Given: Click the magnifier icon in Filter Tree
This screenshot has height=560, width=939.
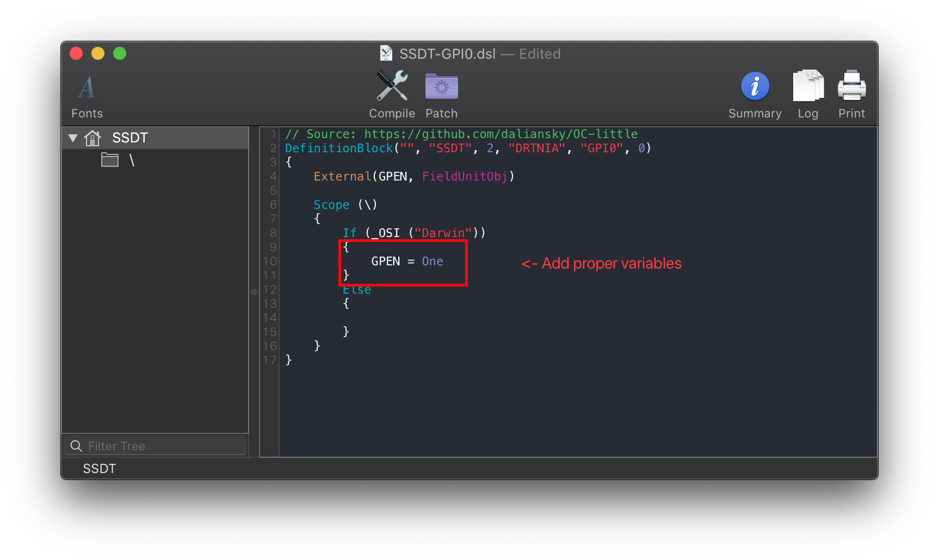Looking at the screenshot, I should pos(77,446).
